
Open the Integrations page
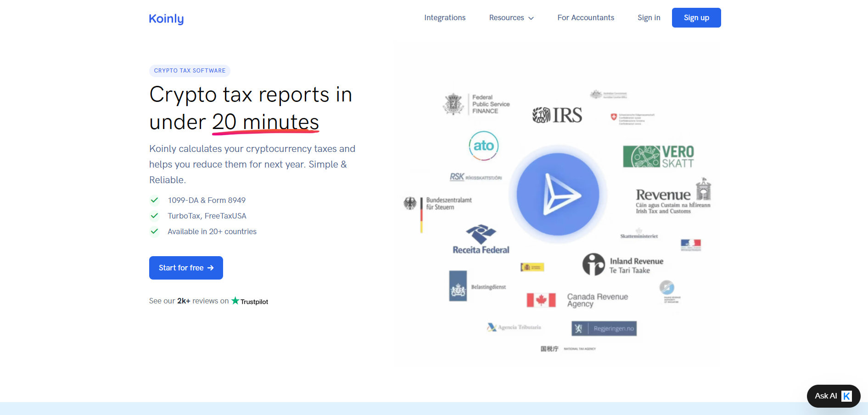[445, 17]
